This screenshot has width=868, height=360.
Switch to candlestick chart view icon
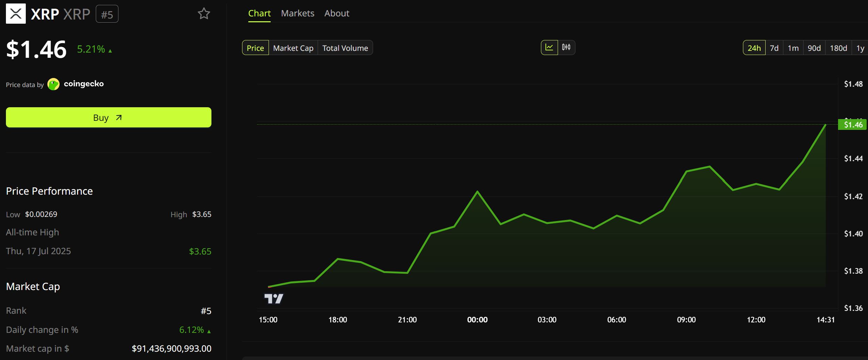[x=566, y=47]
